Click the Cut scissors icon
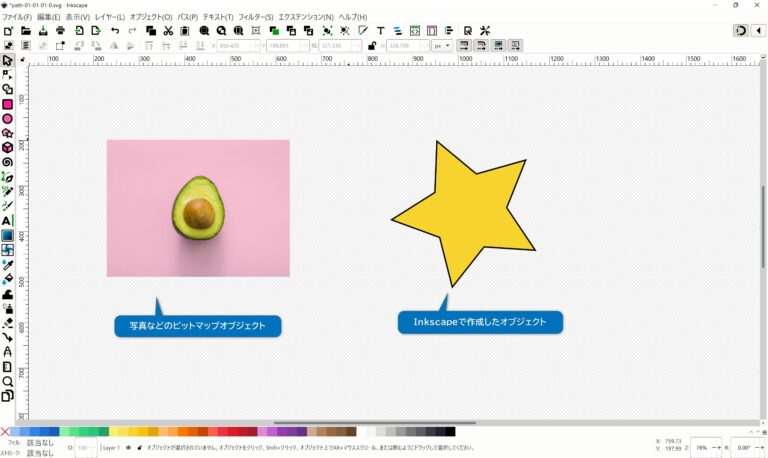 168,31
